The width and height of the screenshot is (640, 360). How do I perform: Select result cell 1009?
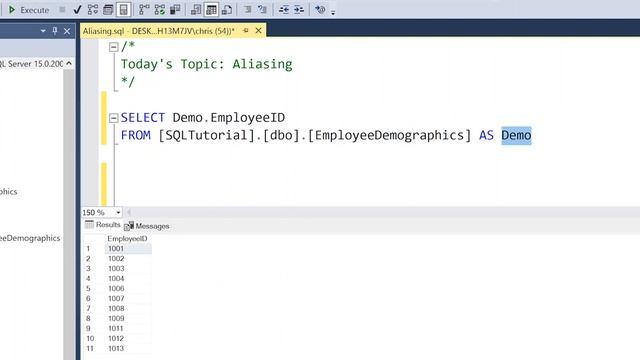click(x=128, y=318)
